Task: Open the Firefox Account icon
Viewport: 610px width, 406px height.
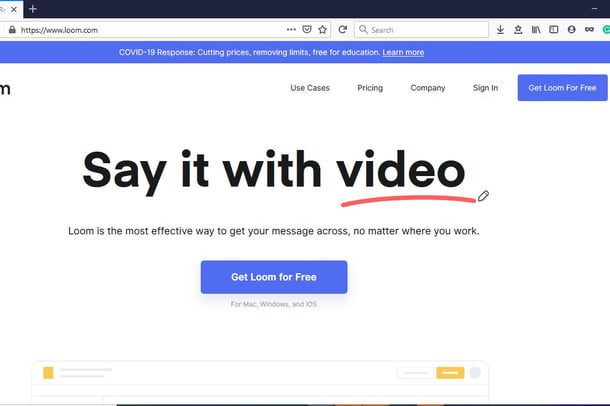Action: (571, 30)
